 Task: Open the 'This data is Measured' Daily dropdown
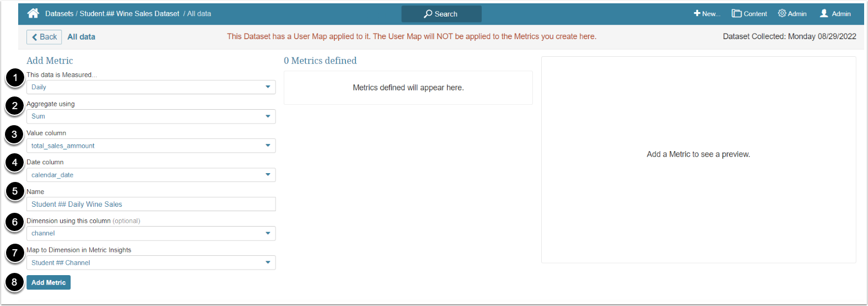151,87
